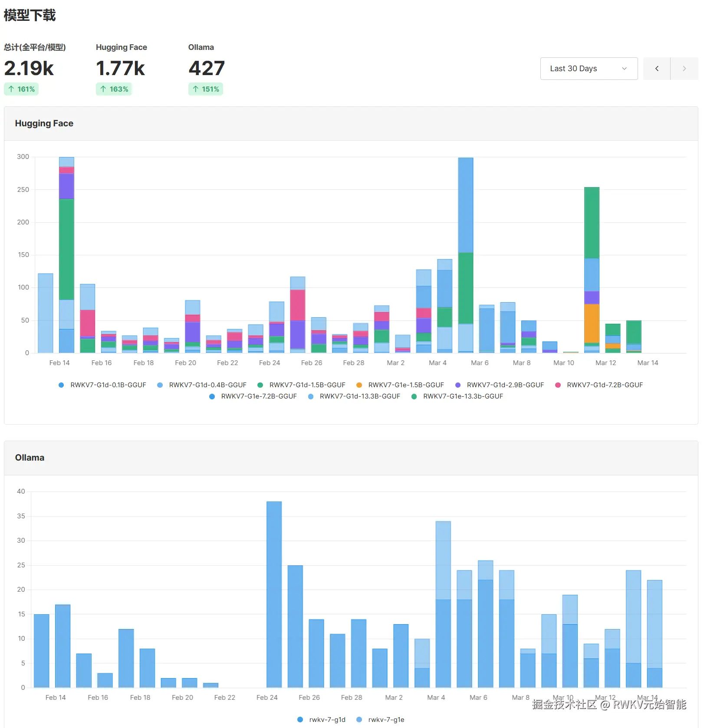Toggle RWKV7-G1d-2.9B-GGUF legend series
The image size is (704, 728).
500,385
